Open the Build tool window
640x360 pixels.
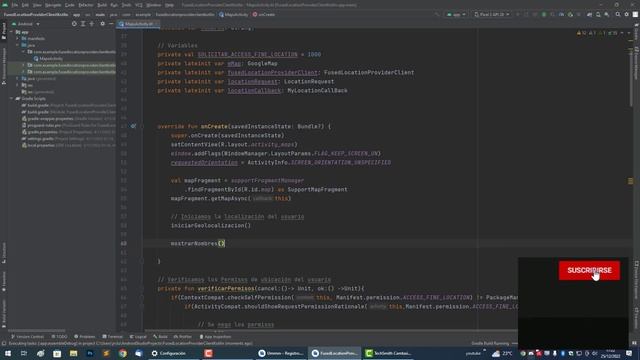(160, 337)
